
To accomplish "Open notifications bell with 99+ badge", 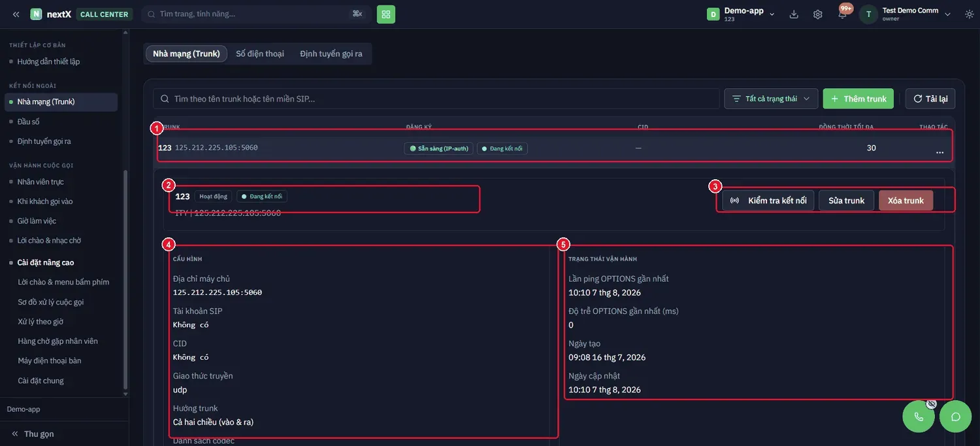I will point(843,14).
